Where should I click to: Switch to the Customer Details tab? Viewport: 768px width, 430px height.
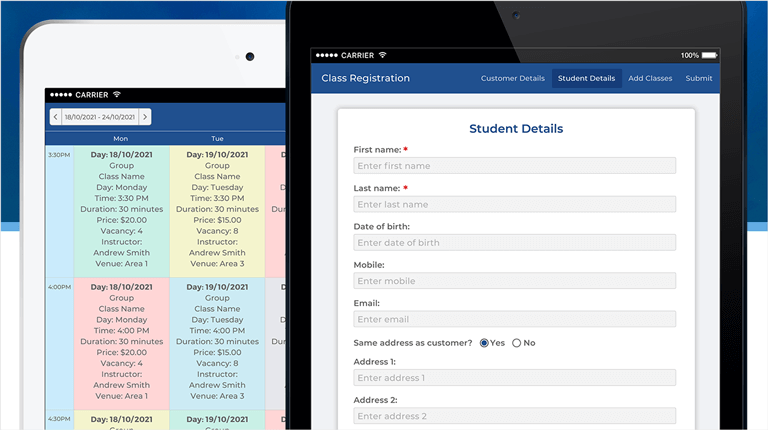pyautogui.click(x=513, y=78)
